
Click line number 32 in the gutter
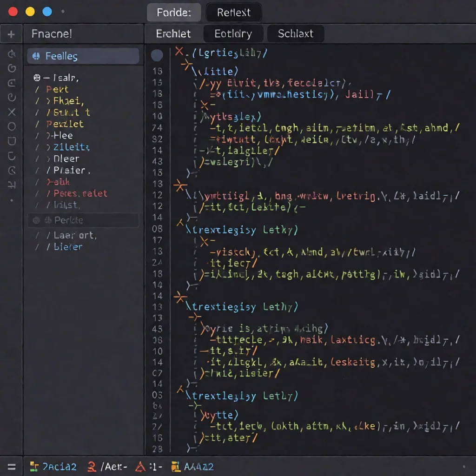pos(157,139)
